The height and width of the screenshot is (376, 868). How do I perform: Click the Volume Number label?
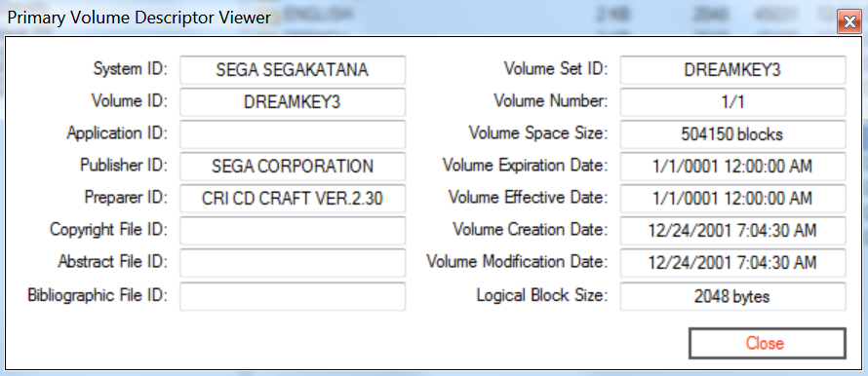pos(551,101)
